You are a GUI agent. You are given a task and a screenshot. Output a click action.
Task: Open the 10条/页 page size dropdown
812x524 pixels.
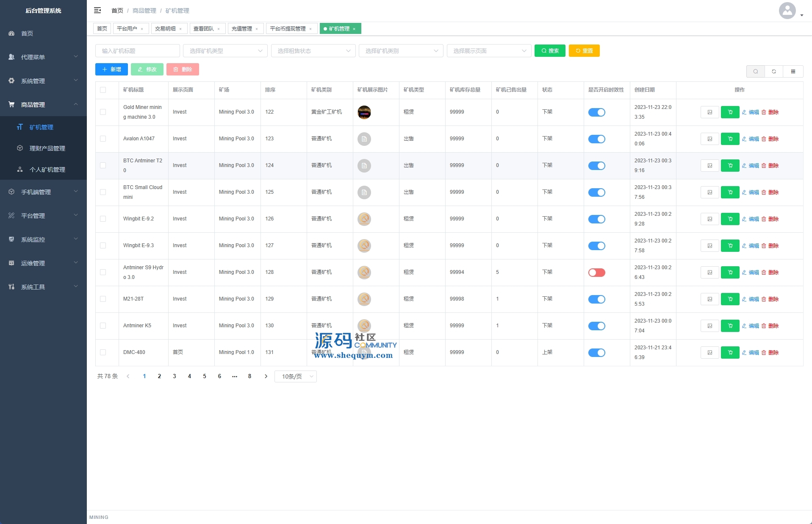(x=296, y=376)
